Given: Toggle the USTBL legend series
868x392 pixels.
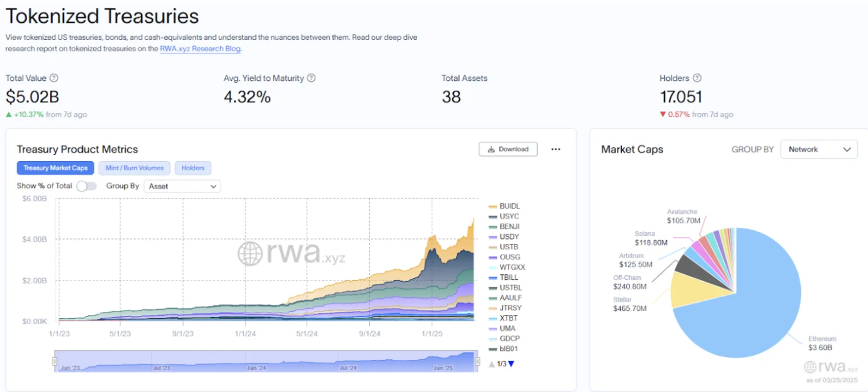Looking at the screenshot, I should (x=505, y=288).
